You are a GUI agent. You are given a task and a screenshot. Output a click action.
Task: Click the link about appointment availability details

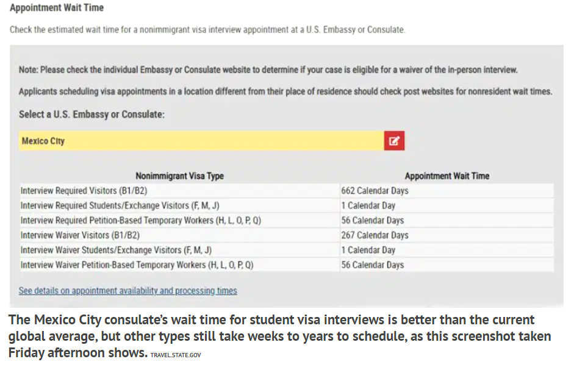(x=127, y=291)
